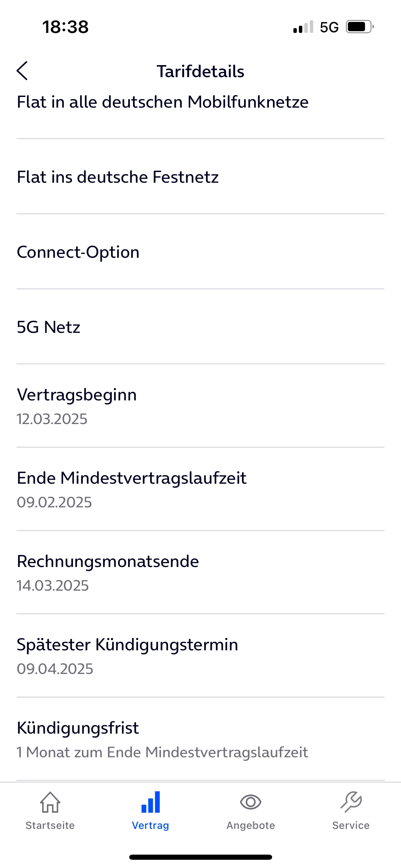The width and height of the screenshot is (401, 868).
Task: Select the Connect-Option row
Action: [x=78, y=252]
